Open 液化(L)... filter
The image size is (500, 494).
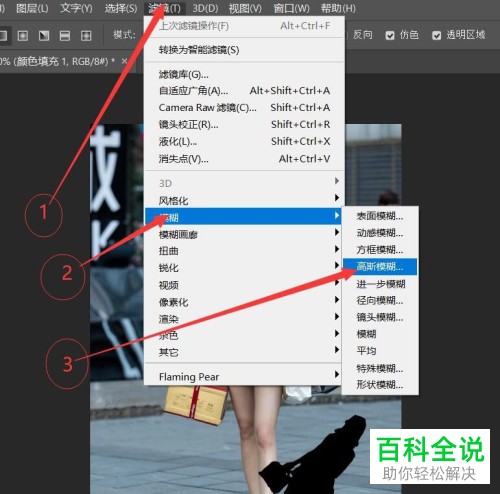(244, 142)
